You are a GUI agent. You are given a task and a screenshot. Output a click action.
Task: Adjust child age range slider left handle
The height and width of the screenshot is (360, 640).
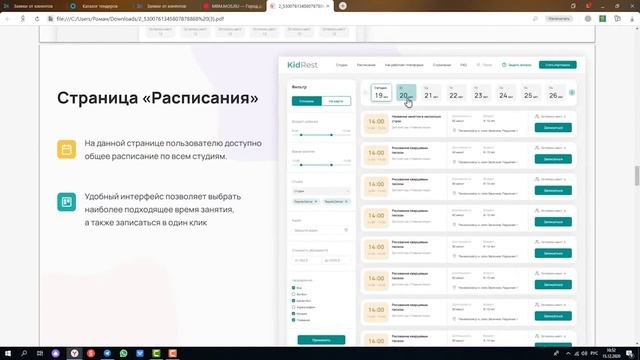click(301, 135)
